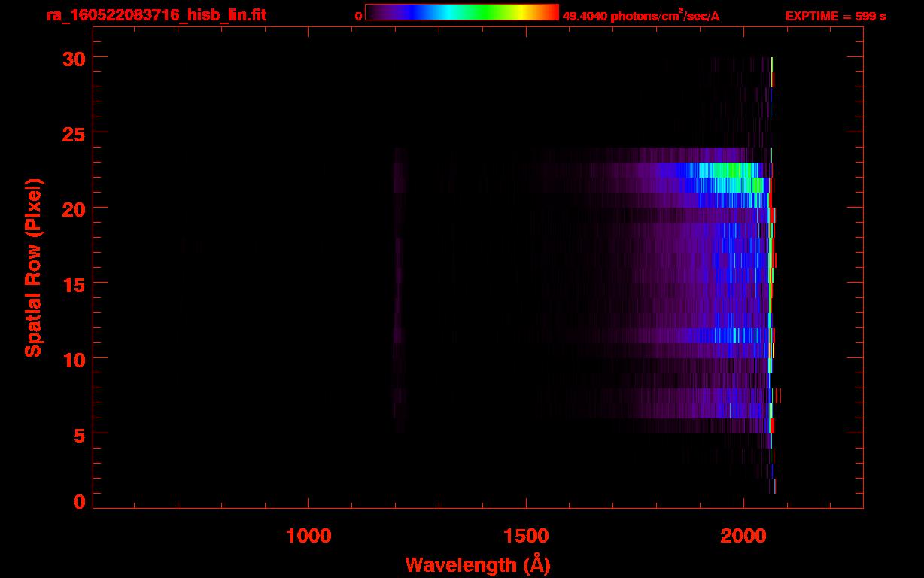Click the Spatial Row (Pixel) axis title
Image resolution: width=924 pixels, height=578 pixels.
click(33, 268)
